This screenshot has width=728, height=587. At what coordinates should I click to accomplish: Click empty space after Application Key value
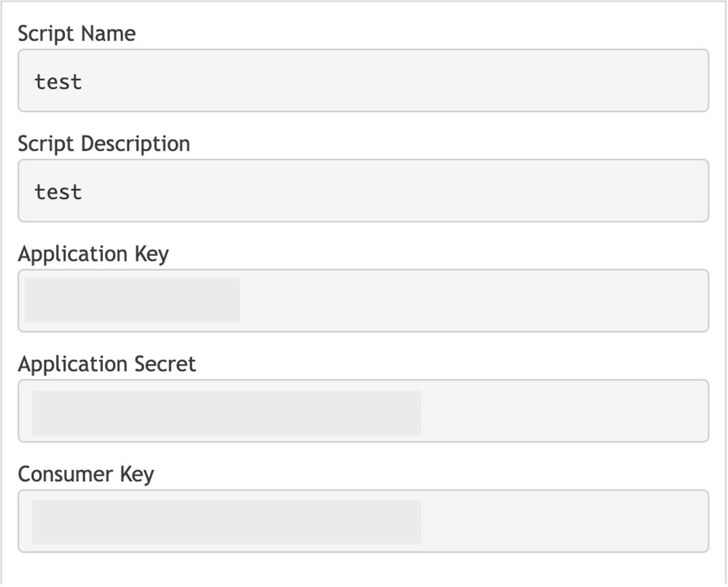(465, 301)
